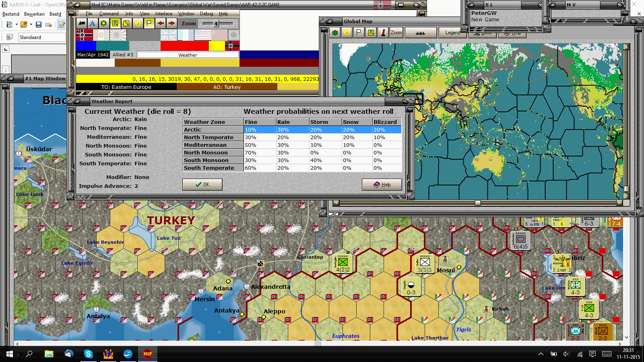This screenshot has width=644, height=362.
Task: Click the red right arrow button
Action: (172, 23)
